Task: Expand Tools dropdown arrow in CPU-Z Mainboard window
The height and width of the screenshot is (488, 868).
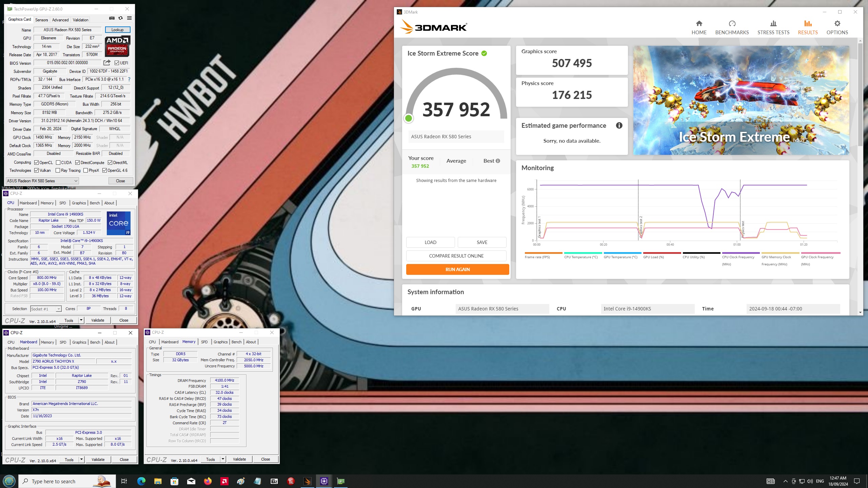Action: pos(81,460)
